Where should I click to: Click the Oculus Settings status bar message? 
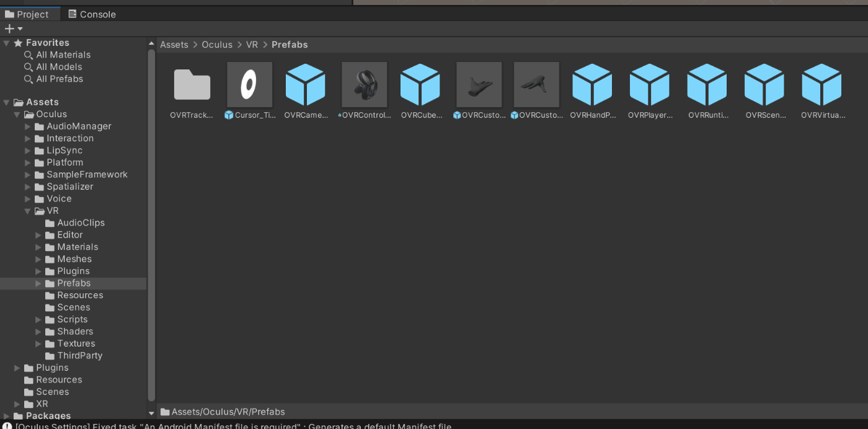point(228,426)
